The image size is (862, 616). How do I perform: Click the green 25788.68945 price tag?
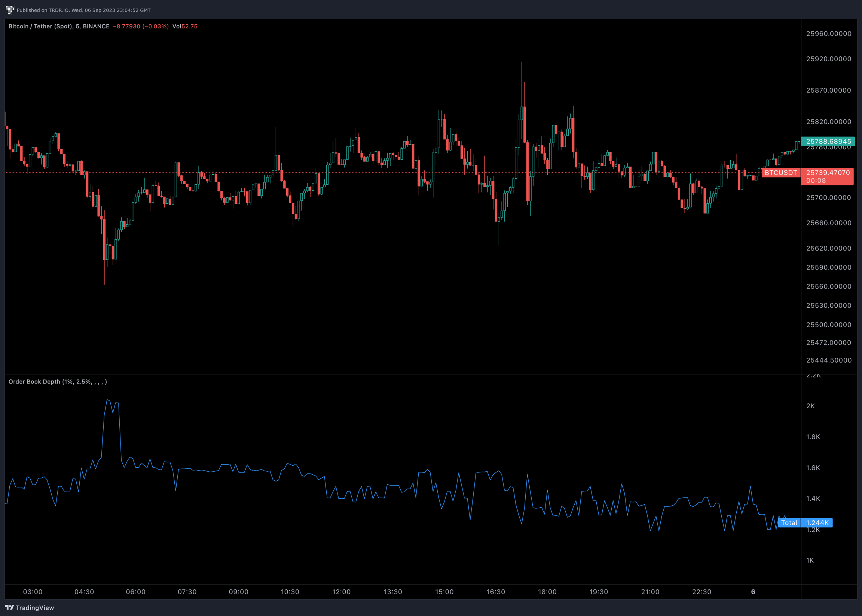click(828, 142)
